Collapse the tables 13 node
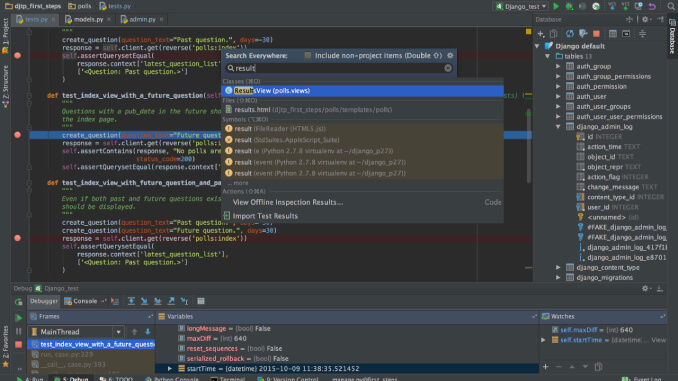Viewport: 678px width, 381px height. tap(548, 56)
